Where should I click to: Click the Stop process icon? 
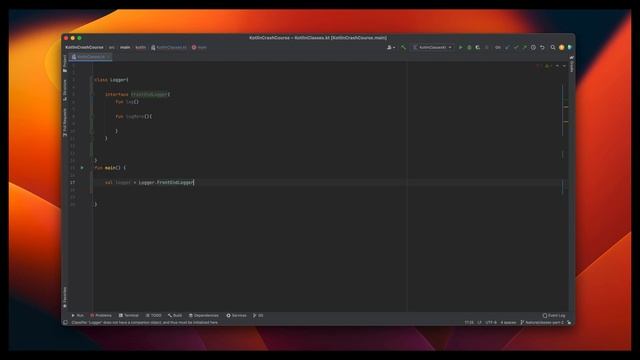pyautogui.click(x=487, y=47)
